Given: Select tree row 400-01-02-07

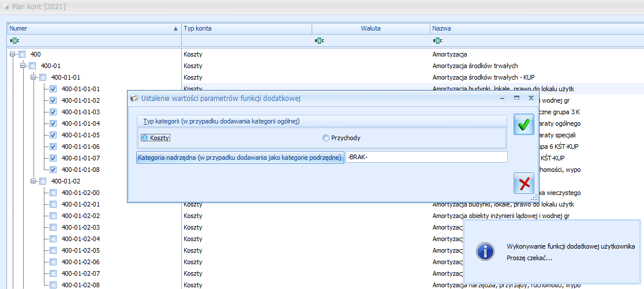Looking at the screenshot, I should (81, 273).
